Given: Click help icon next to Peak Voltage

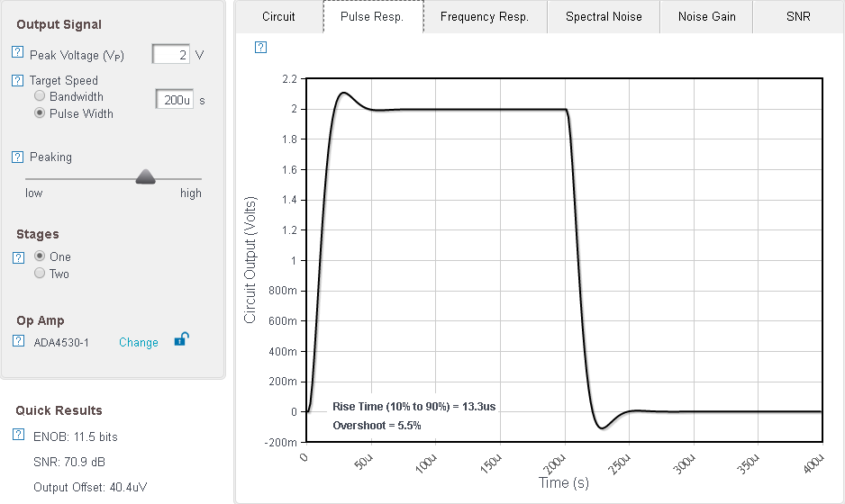Looking at the screenshot, I should (x=17, y=54).
